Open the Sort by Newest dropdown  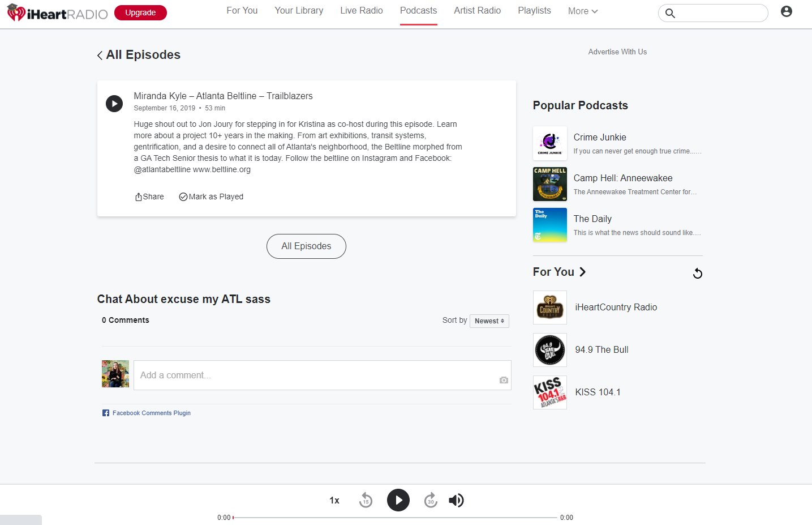(x=489, y=321)
